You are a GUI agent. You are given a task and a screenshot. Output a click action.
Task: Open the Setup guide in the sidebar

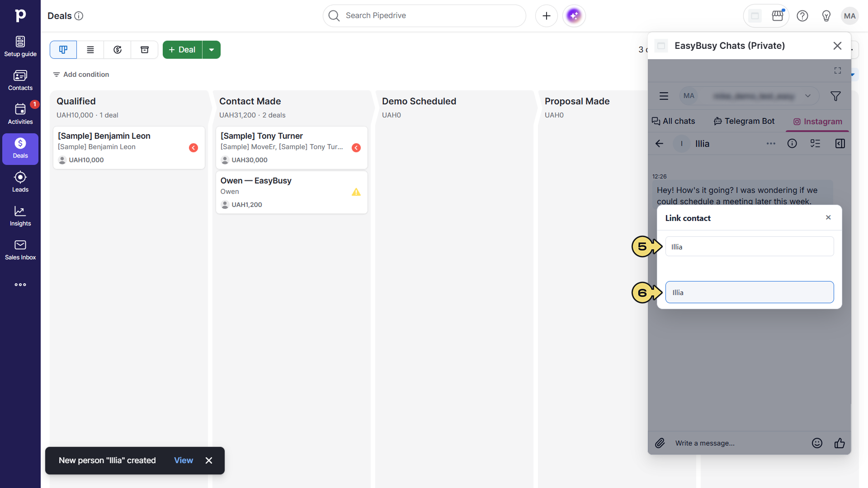(20, 47)
